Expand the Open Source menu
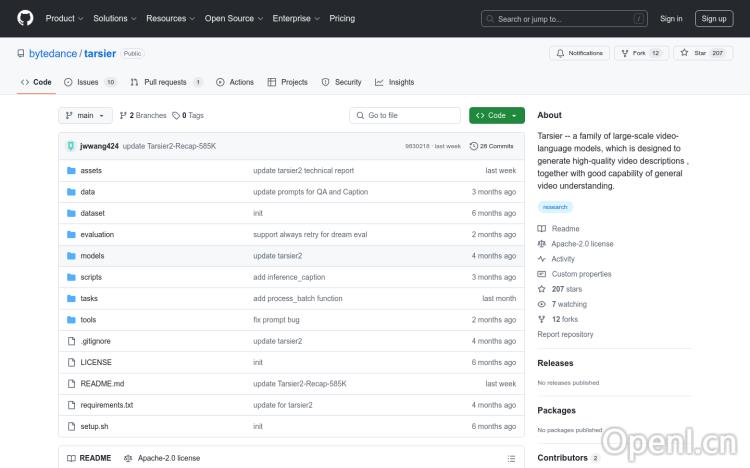 click(x=232, y=18)
